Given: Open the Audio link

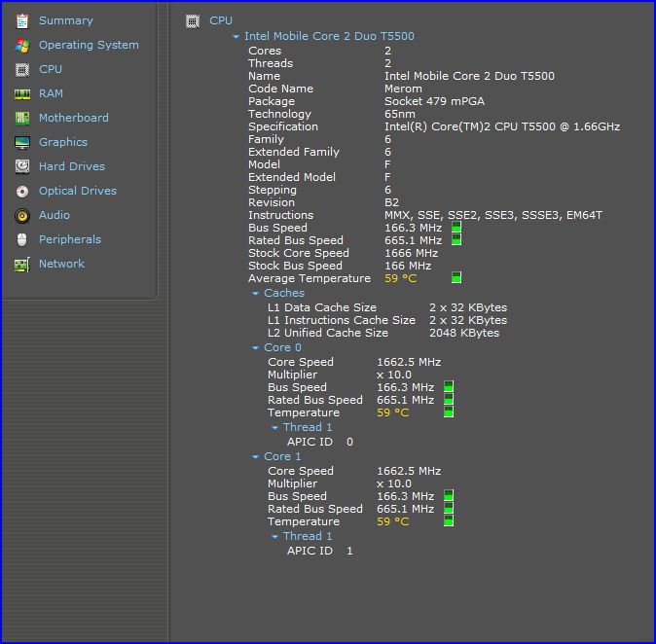Looking at the screenshot, I should [x=55, y=215].
